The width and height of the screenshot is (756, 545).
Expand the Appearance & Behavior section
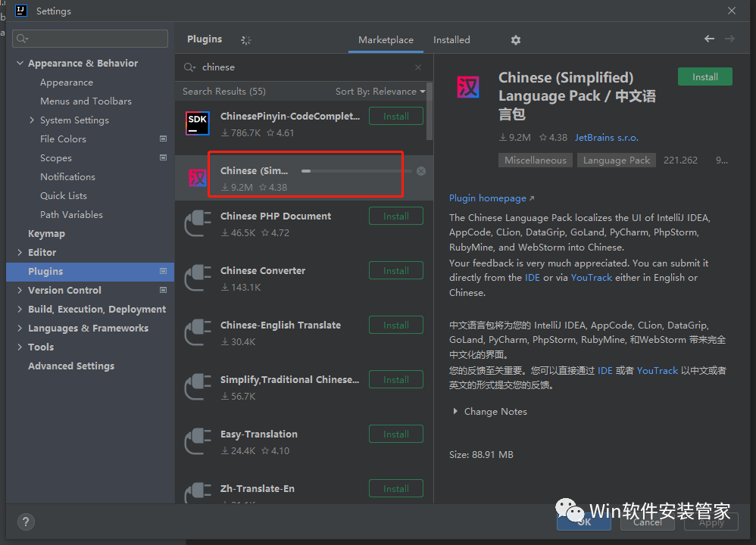click(20, 64)
